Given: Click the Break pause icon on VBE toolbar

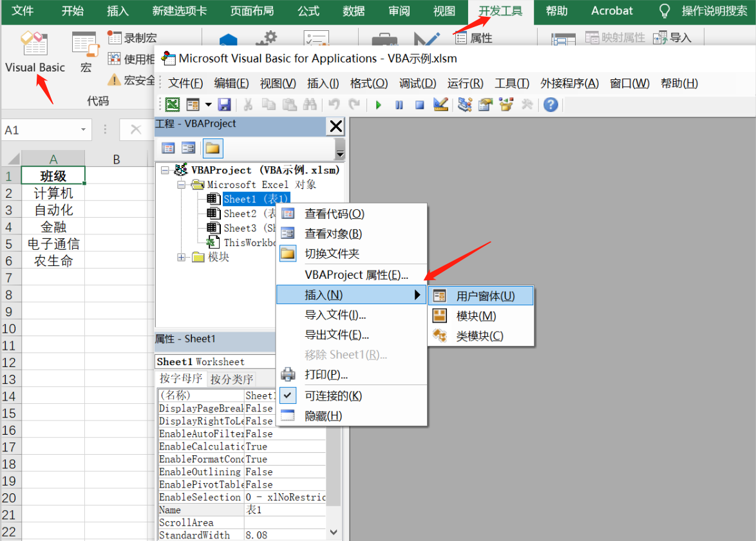Looking at the screenshot, I should [x=399, y=105].
